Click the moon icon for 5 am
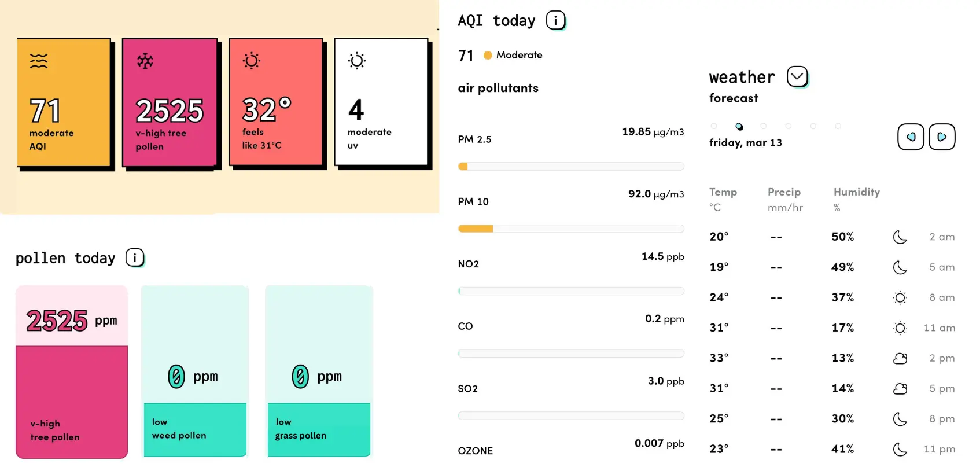Image resolution: width=980 pixels, height=471 pixels. tap(900, 267)
